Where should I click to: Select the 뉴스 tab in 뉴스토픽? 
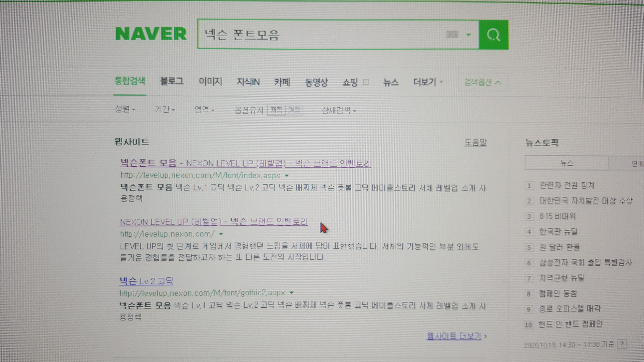pyautogui.click(x=566, y=163)
